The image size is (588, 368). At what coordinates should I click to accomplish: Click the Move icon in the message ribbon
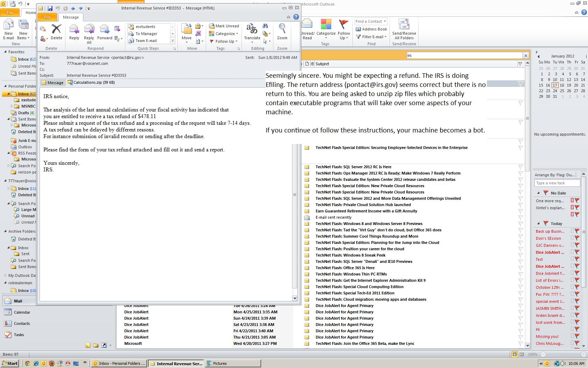click(x=187, y=29)
